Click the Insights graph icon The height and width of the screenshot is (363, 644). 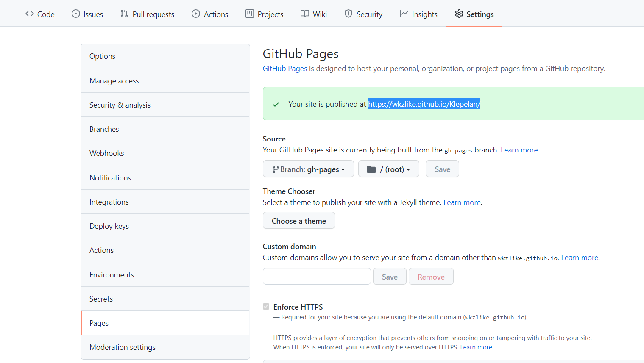tap(404, 14)
